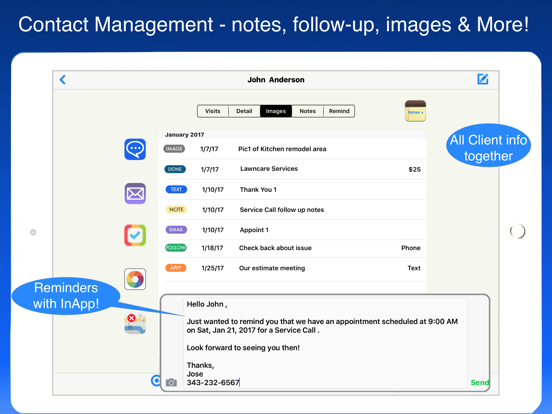Send the reminder message
The width and height of the screenshot is (552, 414).
479,382
